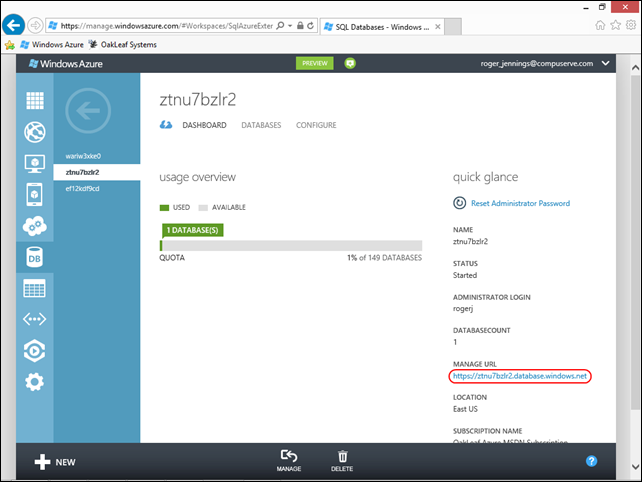Select server wariw3xke0 in the list
This screenshot has width=642, height=482.
pyautogui.click(x=83, y=156)
